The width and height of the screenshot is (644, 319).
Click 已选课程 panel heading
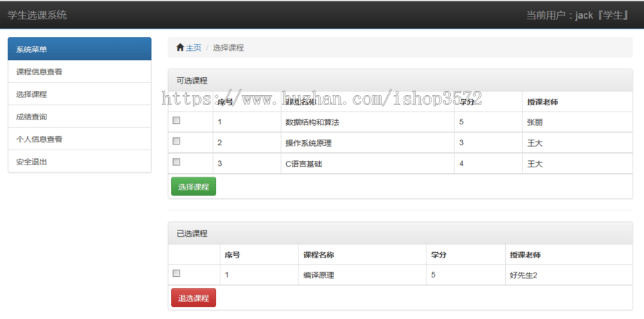click(401, 233)
